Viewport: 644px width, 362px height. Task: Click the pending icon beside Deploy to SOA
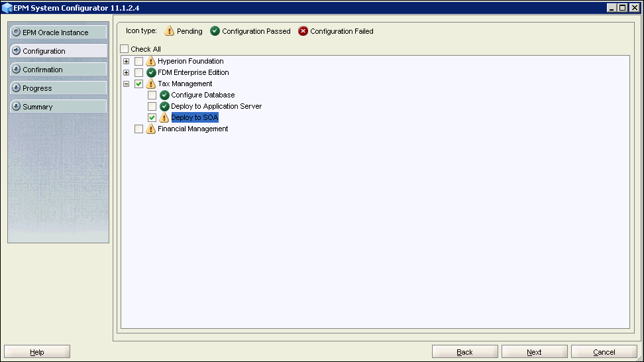pyautogui.click(x=164, y=117)
